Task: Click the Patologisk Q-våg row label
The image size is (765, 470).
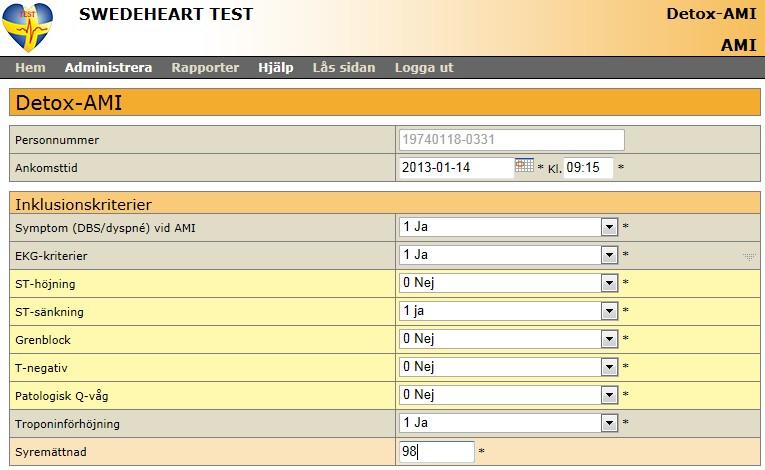Action: (61, 396)
